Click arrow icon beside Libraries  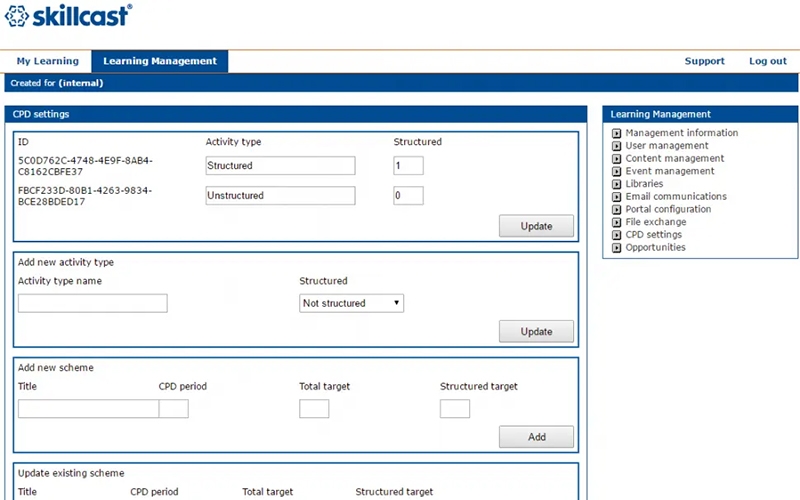617,184
